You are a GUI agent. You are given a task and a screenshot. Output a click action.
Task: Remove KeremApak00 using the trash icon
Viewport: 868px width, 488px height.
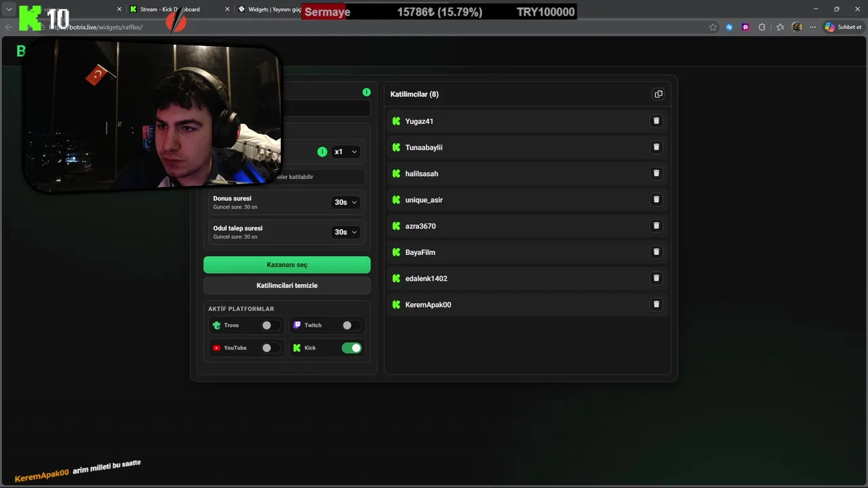(x=656, y=304)
